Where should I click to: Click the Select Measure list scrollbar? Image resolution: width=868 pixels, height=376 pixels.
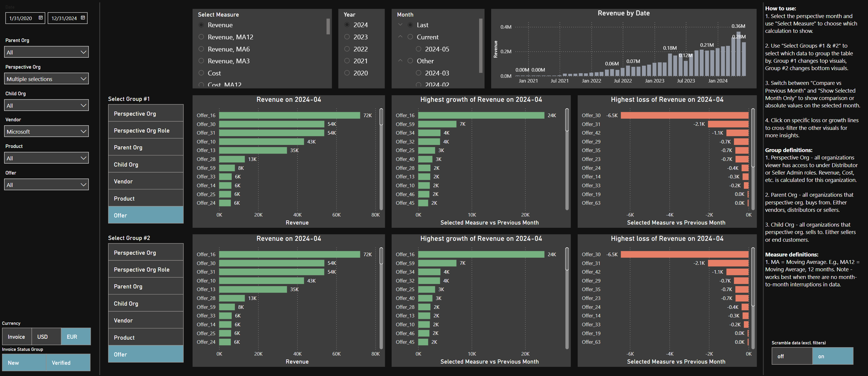pyautogui.click(x=328, y=27)
